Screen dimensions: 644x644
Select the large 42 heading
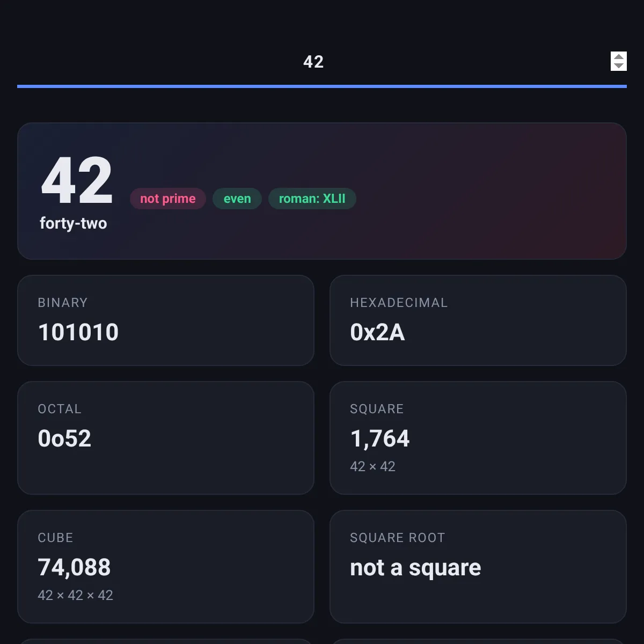77,181
